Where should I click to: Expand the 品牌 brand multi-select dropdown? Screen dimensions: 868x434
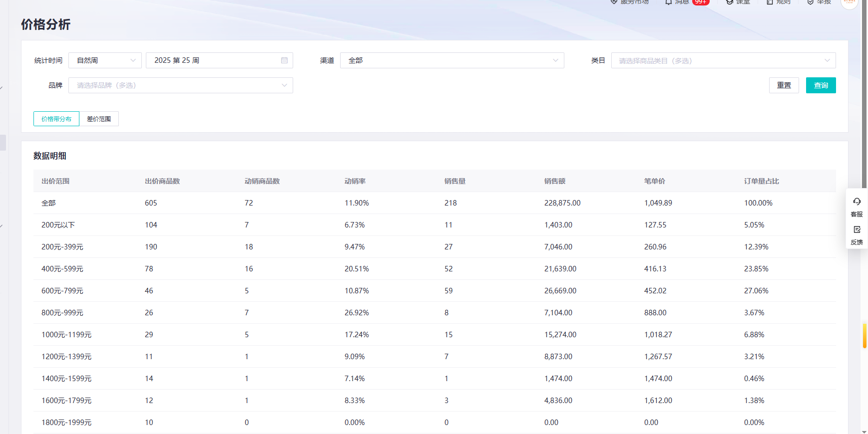click(180, 85)
